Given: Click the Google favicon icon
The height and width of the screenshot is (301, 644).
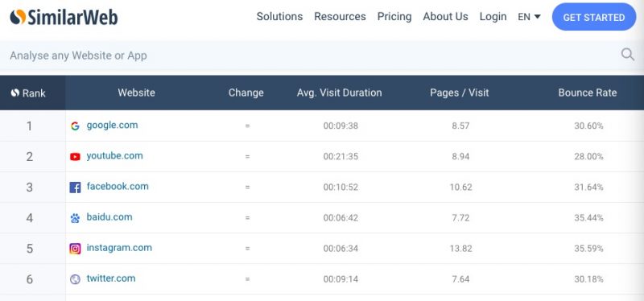Looking at the screenshot, I should (x=75, y=126).
